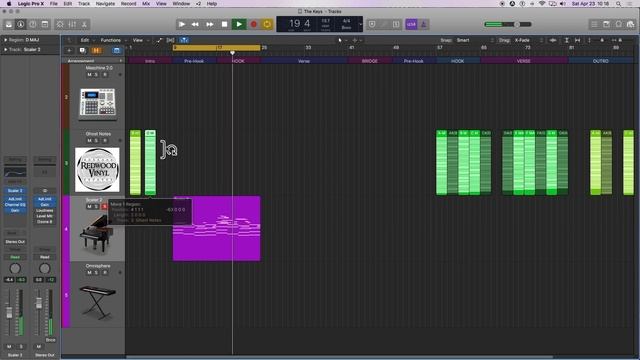Toggle Count-in 1234 purple button
The width and height of the screenshot is (640, 360).
[x=411, y=24]
